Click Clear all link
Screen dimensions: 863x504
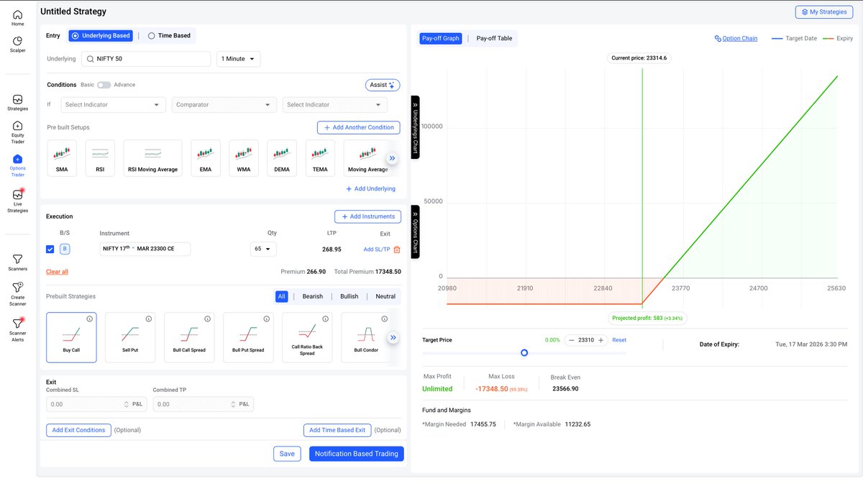point(57,272)
